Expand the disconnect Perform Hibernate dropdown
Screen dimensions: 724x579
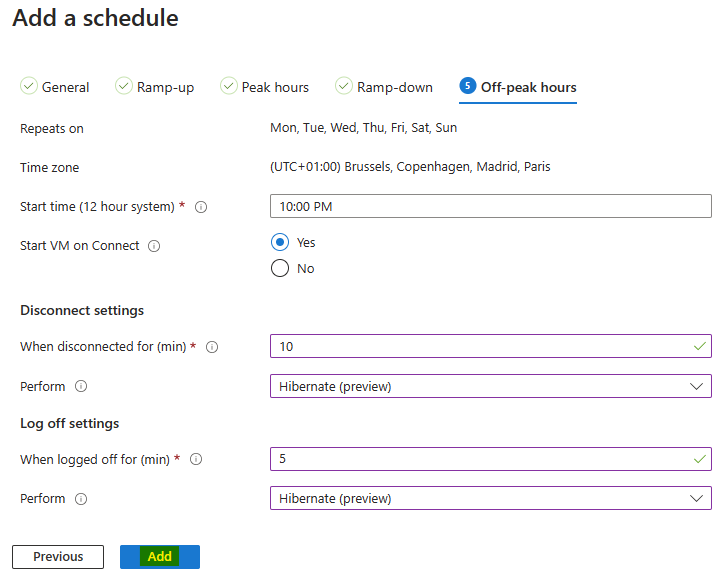pos(491,386)
